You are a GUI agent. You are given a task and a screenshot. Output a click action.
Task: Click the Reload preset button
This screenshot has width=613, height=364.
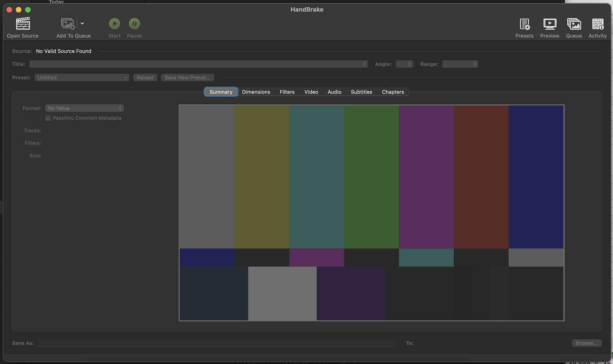145,78
